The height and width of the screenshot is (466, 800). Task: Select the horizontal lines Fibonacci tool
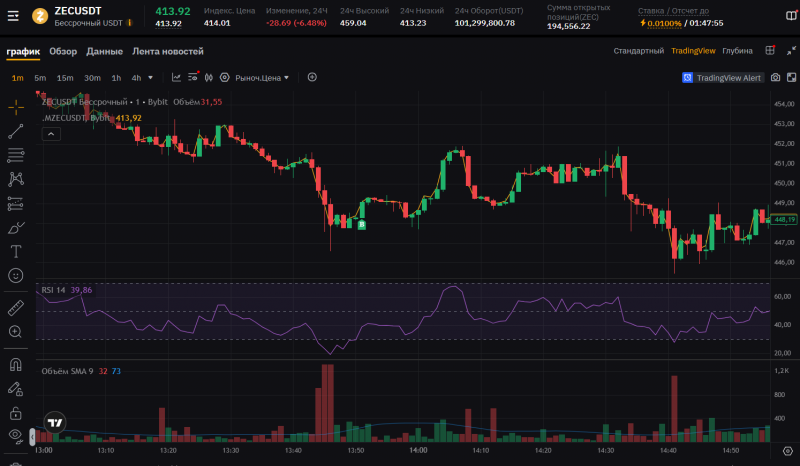pyautogui.click(x=16, y=155)
